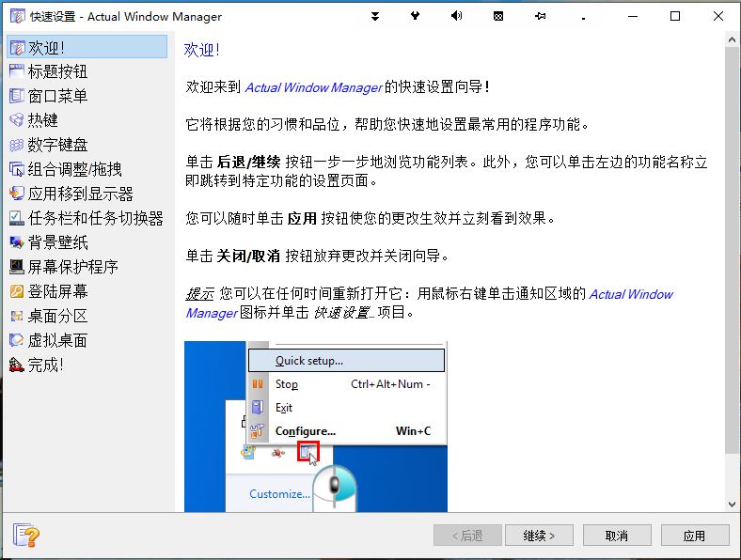The image size is (741, 560).
Task: Go to the 窗口菜单 page
Action: click(57, 96)
